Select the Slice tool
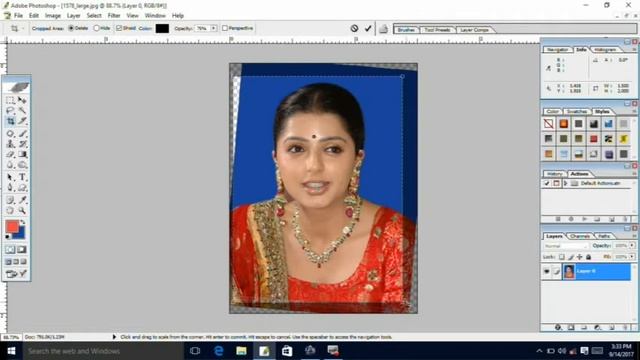This screenshot has width=640, height=360. [22, 121]
